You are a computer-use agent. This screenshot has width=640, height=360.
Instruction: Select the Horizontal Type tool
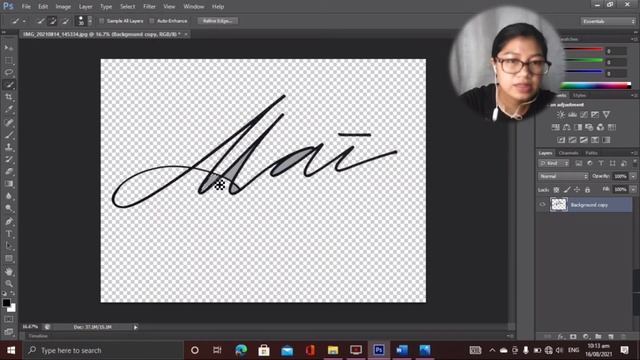9,234
